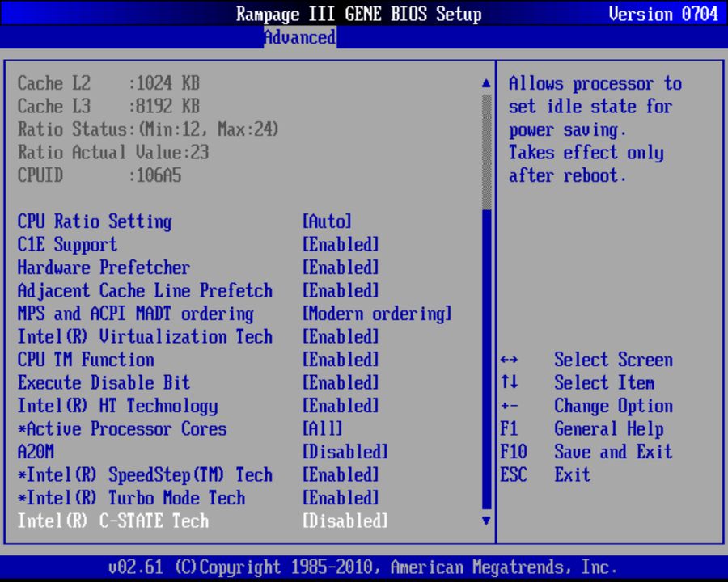Toggle A20M [Disabled] value
The height and width of the screenshot is (582, 728).
345,452
